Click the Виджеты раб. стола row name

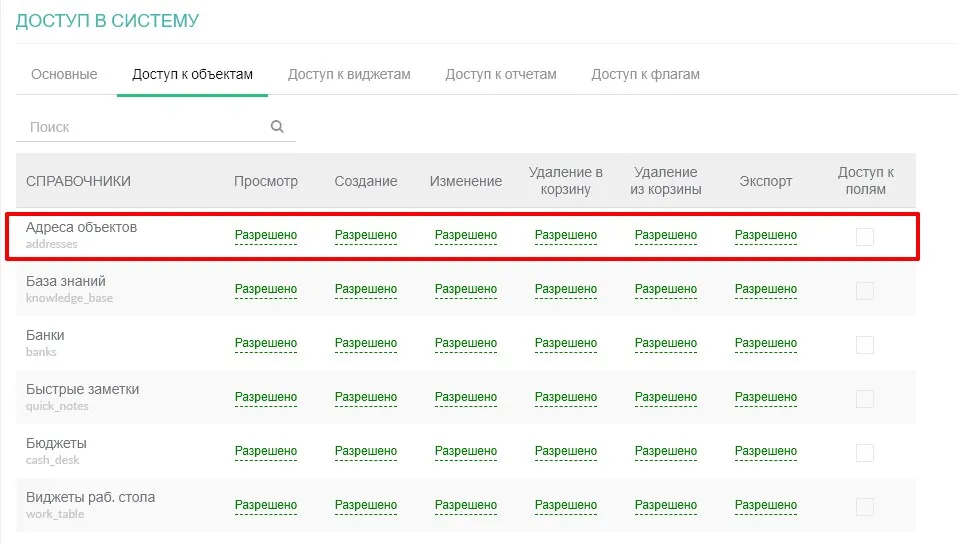90,498
